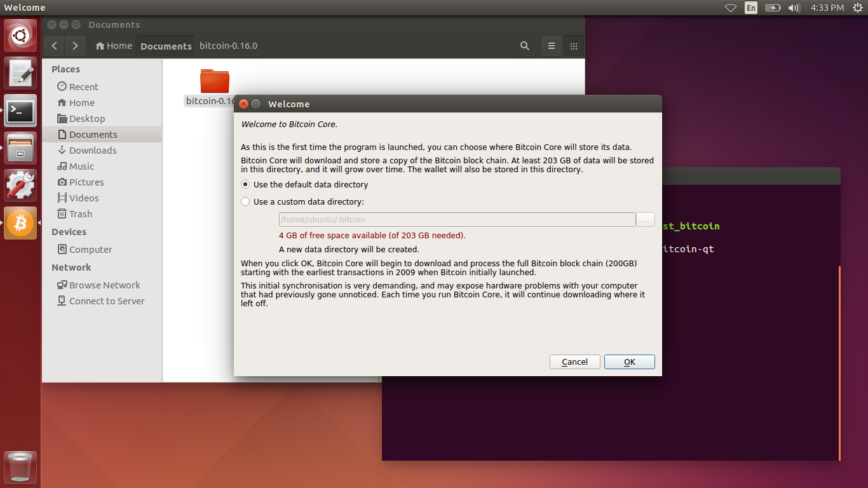This screenshot has width=868, height=488.
Task: Click the 4:33 PM clock
Action: point(827,8)
